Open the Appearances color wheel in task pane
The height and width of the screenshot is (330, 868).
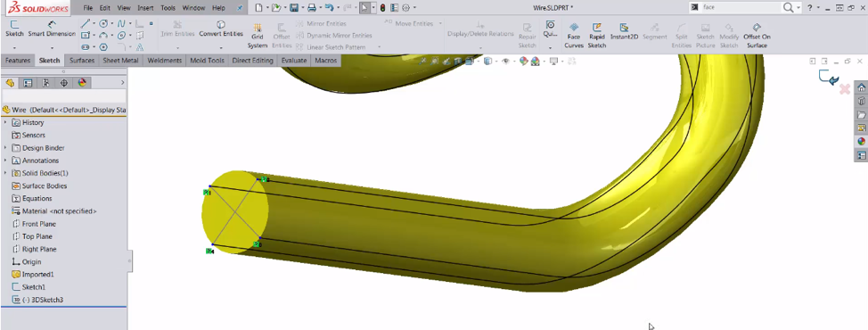point(862,141)
